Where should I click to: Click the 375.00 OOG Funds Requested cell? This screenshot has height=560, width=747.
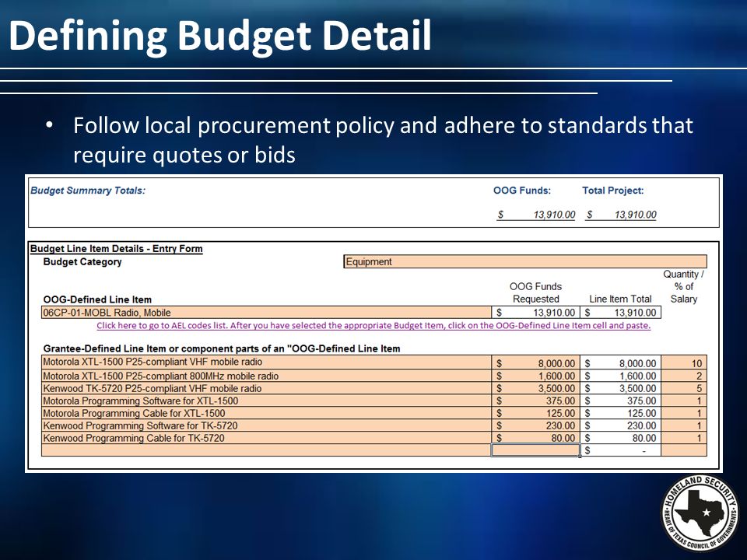pyautogui.click(x=535, y=401)
